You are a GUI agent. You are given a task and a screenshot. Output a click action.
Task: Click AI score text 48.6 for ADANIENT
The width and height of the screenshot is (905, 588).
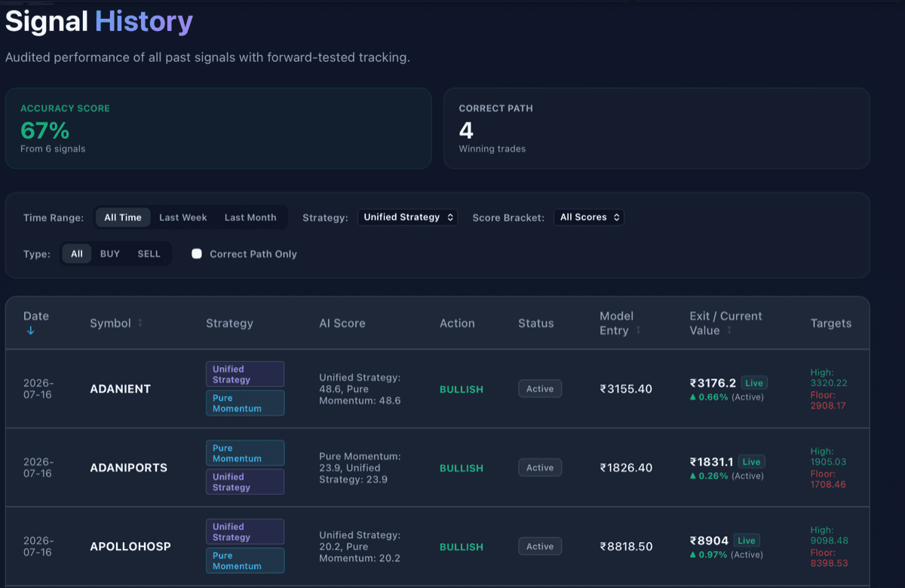[x=360, y=389]
